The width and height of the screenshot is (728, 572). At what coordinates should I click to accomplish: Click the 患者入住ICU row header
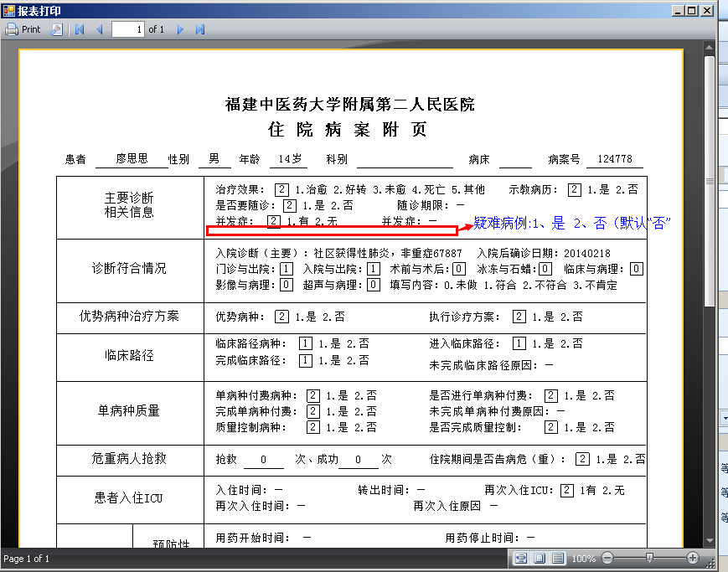tap(129, 498)
